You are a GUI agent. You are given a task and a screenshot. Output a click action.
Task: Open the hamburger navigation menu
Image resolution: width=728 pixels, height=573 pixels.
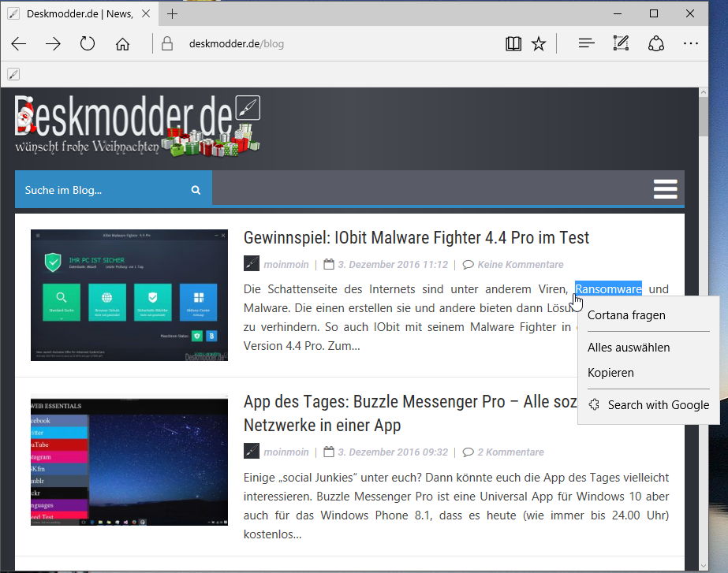click(x=666, y=189)
